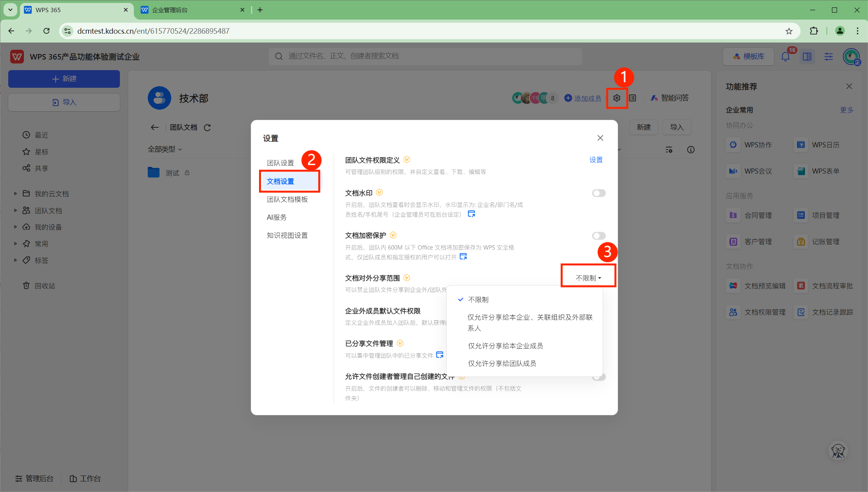Open WPS表单 app
Image resolution: width=868 pixels, height=492 pixels.
(x=817, y=171)
